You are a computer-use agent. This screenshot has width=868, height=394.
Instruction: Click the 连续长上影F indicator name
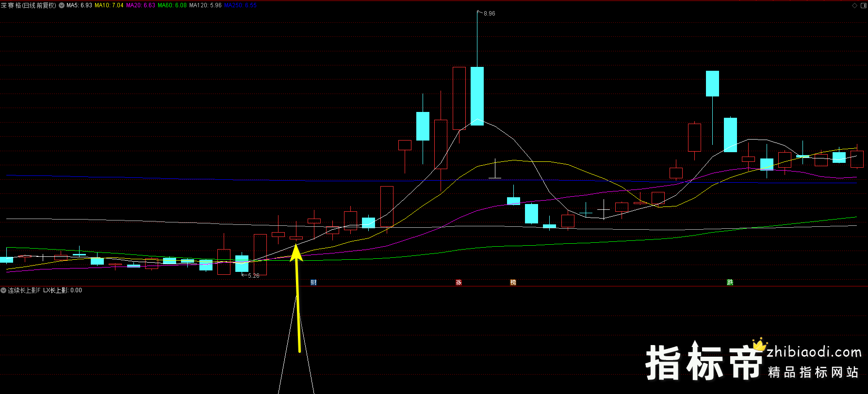pyautogui.click(x=24, y=290)
